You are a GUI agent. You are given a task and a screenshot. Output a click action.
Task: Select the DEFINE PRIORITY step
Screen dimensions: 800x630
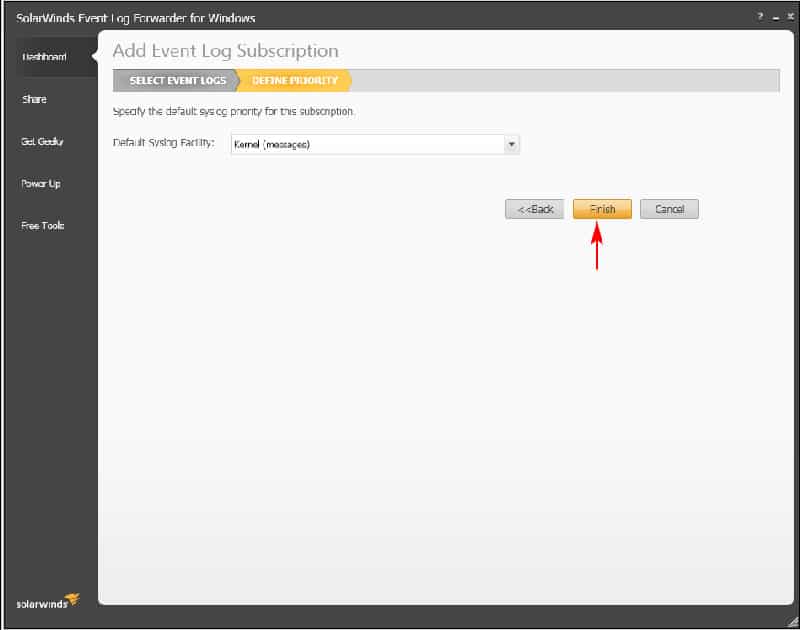tap(295, 80)
